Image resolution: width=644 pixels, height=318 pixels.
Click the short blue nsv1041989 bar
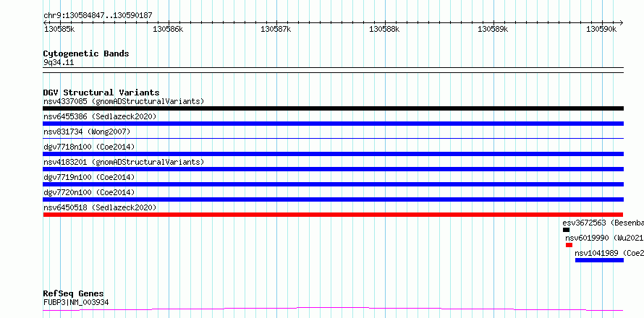pos(599,260)
